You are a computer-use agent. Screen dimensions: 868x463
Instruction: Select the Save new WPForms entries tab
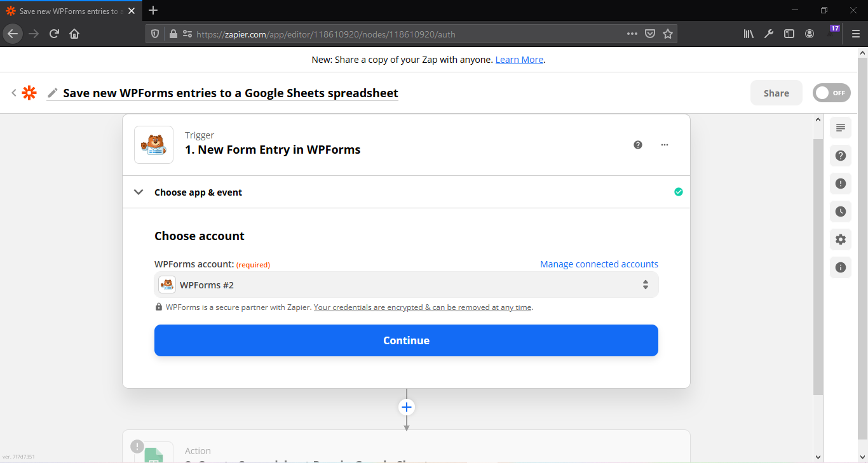point(70,11)
